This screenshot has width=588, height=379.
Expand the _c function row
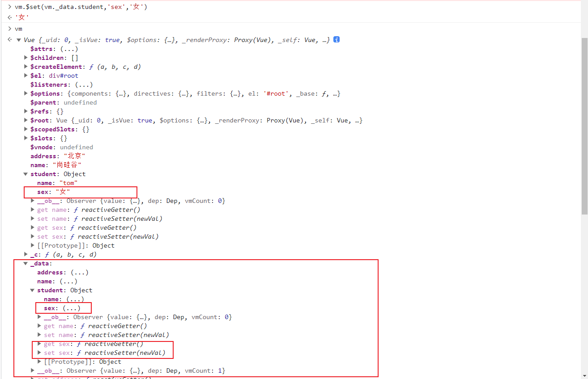tap(26, 254)
